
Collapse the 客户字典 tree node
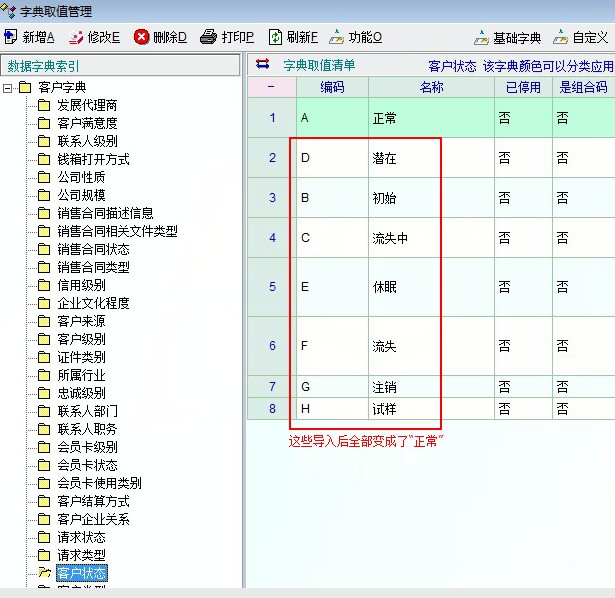9,88
